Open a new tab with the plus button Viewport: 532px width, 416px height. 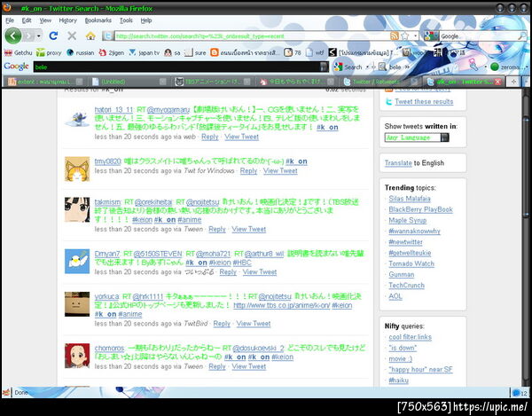[x=513, y=82]
